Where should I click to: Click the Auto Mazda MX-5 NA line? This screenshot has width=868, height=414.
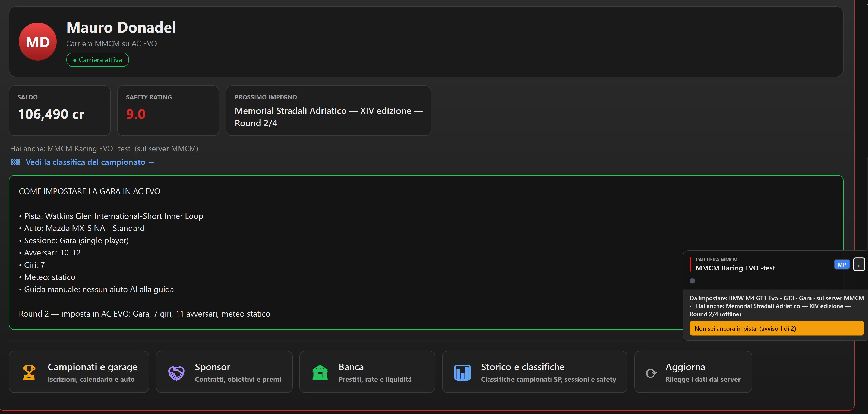pos(81,228)
